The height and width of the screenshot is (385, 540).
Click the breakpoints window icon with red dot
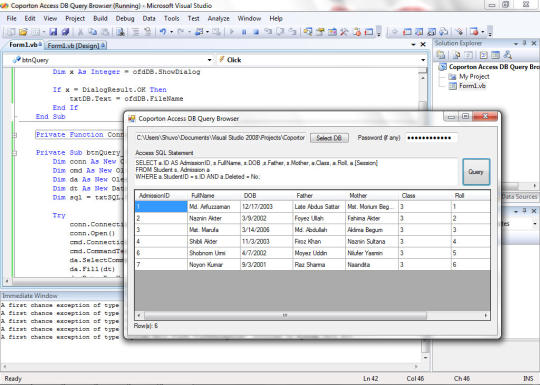click(x=474, y=32)
